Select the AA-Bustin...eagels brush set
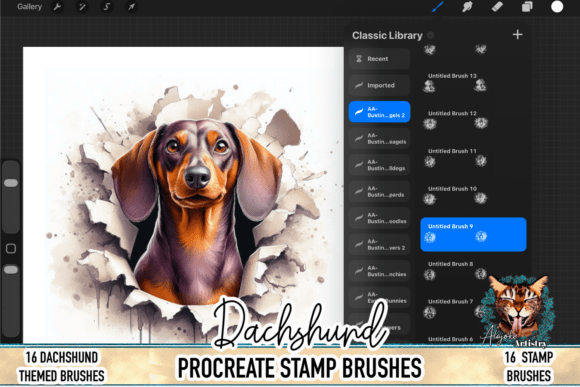Screen dimensions: 580x387 point(380,138)
